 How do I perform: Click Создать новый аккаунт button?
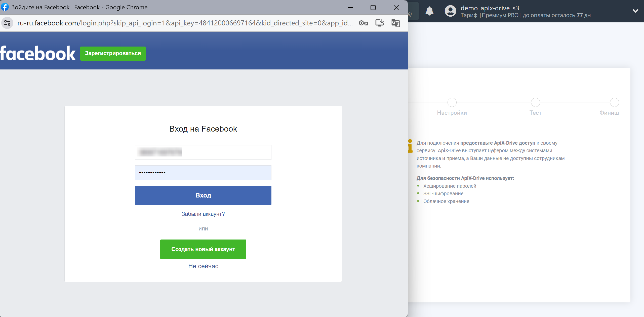203,249
